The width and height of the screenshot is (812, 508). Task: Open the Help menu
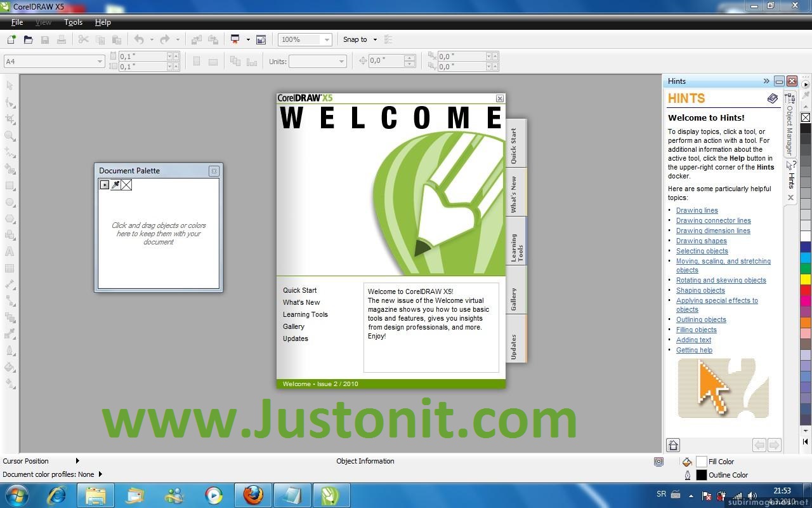103,22
